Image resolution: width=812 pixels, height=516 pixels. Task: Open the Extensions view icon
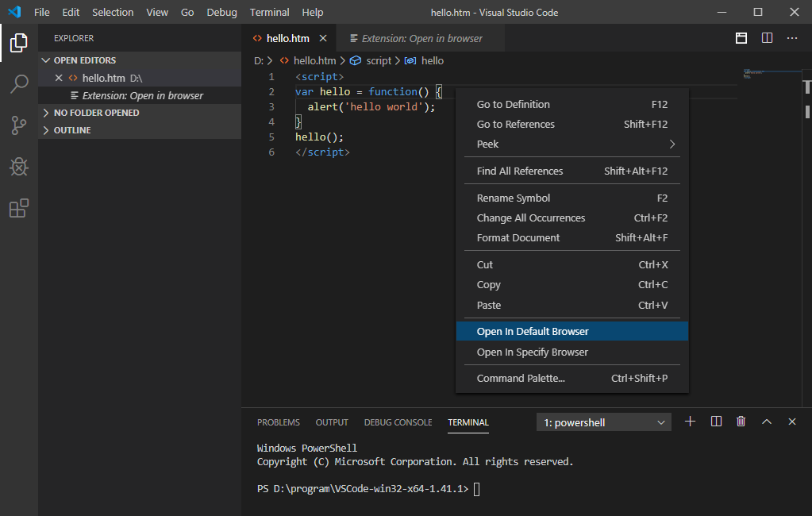(x=19, y=208)
